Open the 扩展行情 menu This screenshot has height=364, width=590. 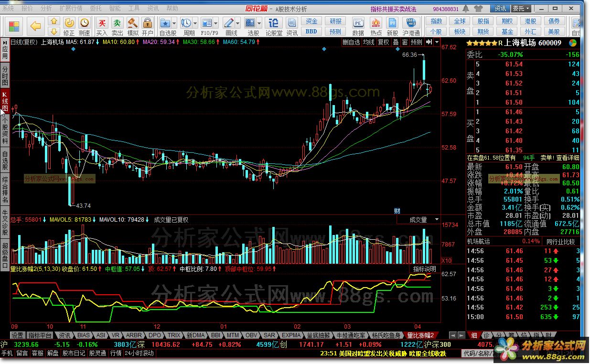71,9
